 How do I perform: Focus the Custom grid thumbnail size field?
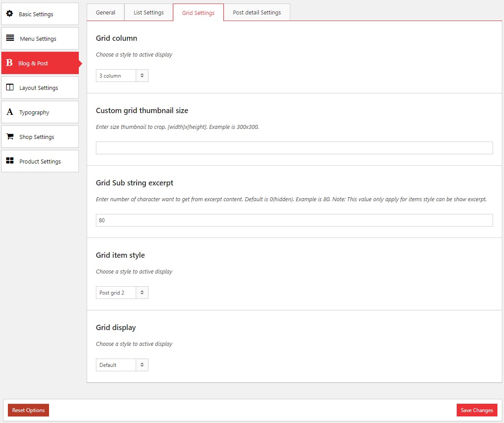click(x=294, y=148)
